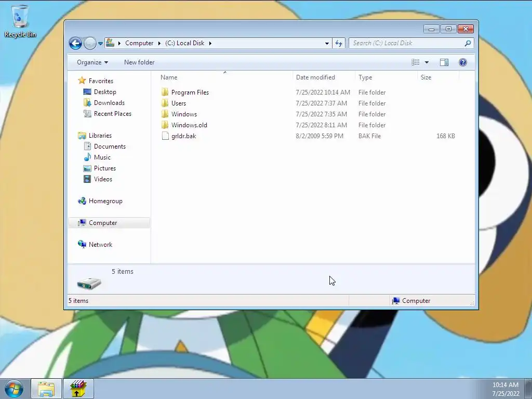532x399 pixels.
Task: Maximize the Explorer window
Action: [448, 29]
